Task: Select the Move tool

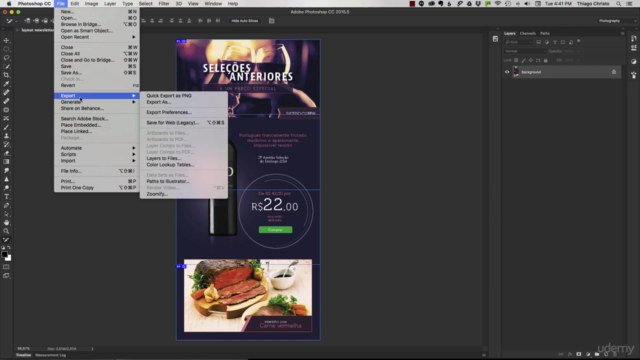Action: coord(6,40)
